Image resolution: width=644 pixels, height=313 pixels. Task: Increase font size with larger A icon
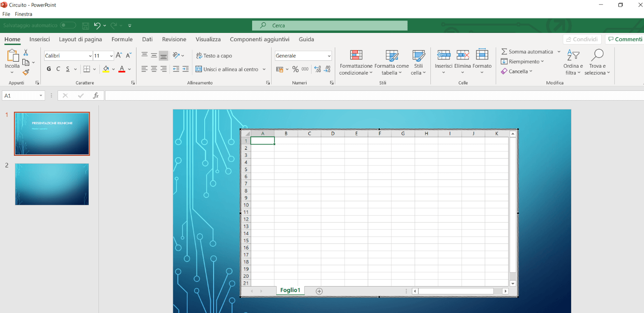pyautogui.click(x=119, y=56)
